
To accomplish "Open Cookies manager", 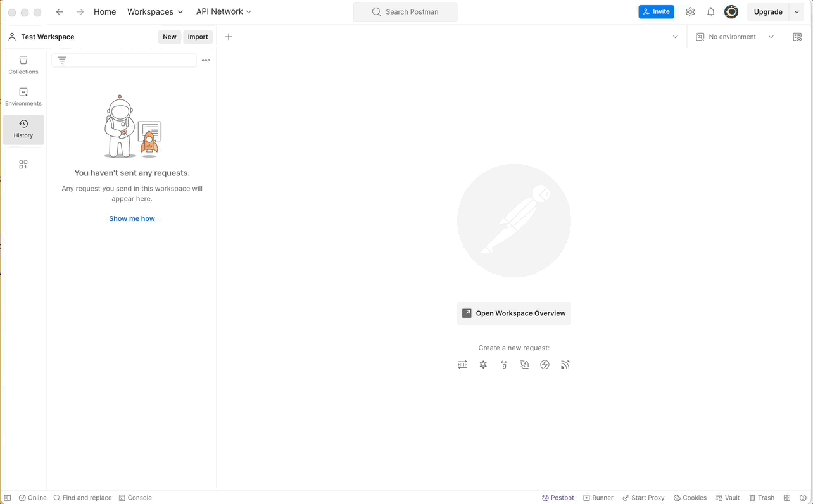I will point(690,498).
